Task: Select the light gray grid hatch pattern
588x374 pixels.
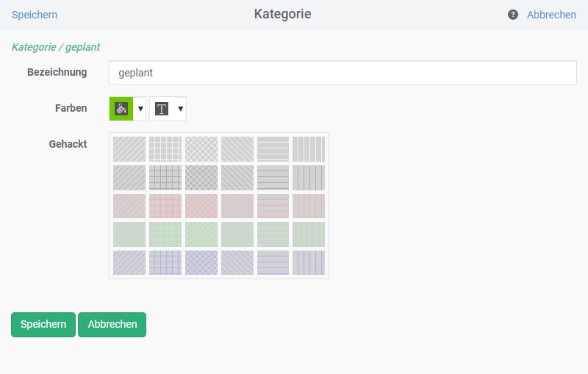Action: tap(165, 149)
